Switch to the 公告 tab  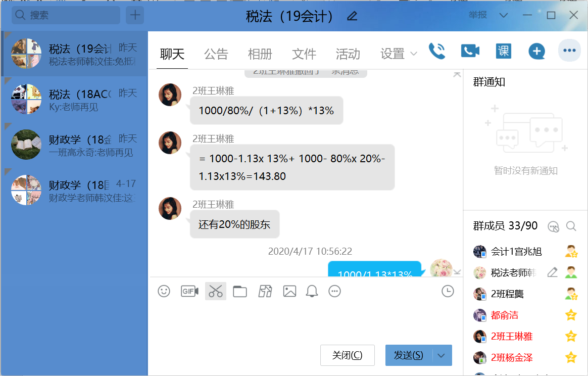tap(216, 54)
